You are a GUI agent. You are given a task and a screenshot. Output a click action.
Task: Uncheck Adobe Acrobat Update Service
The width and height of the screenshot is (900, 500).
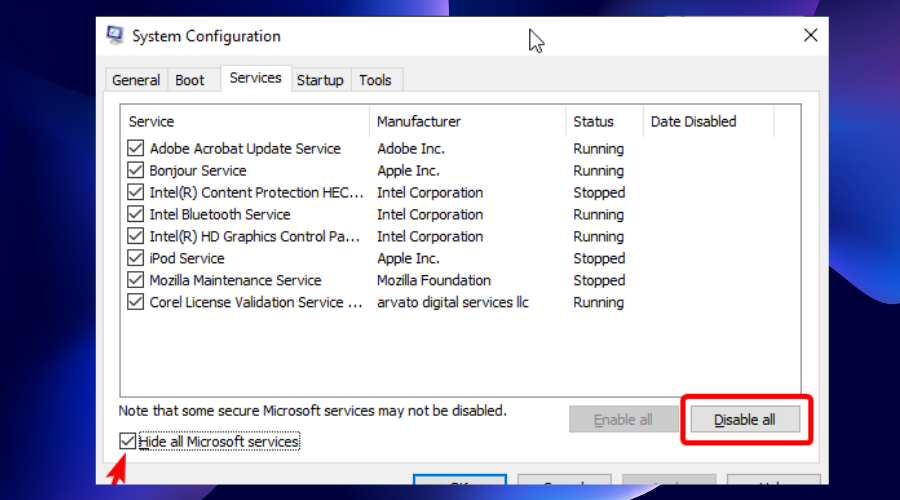pos(135,148)
